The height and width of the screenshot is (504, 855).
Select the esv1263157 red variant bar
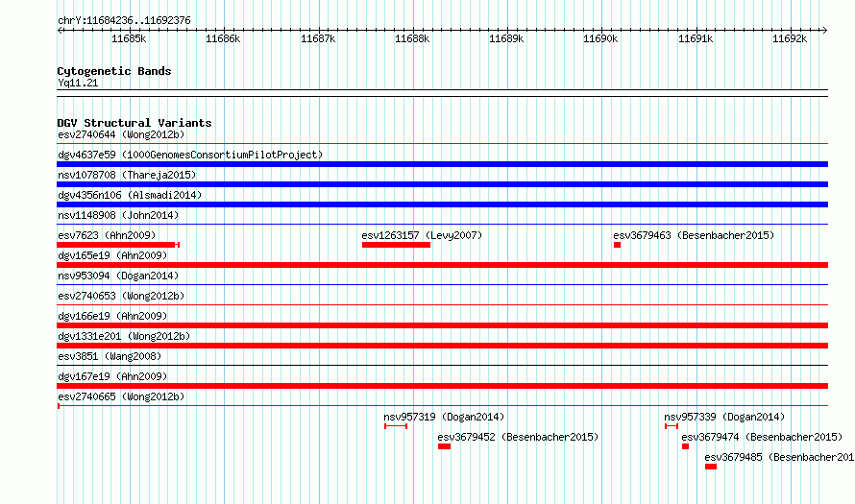click(x=396, y=245)
